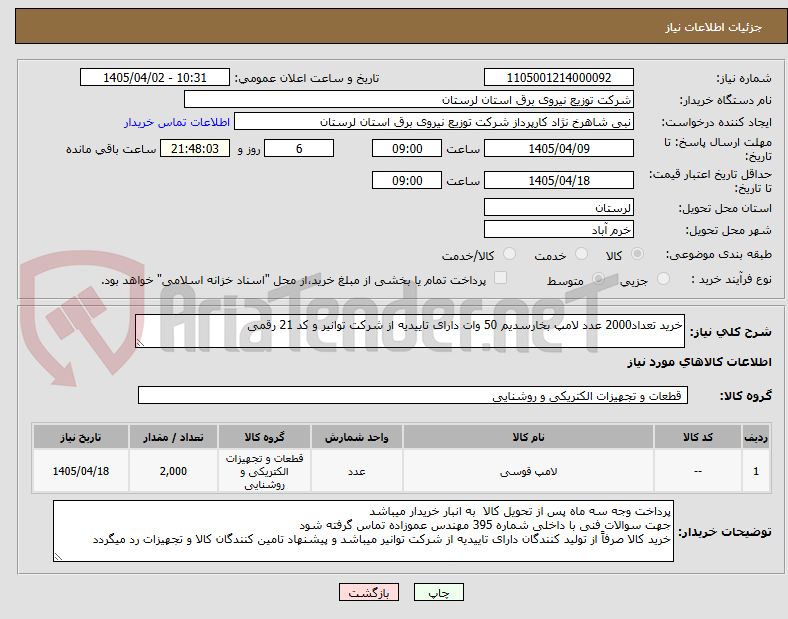This screenshot has height=619, width=788.
Task: Click the need number field 1105001214000092
Action: (x=559, y=77)
